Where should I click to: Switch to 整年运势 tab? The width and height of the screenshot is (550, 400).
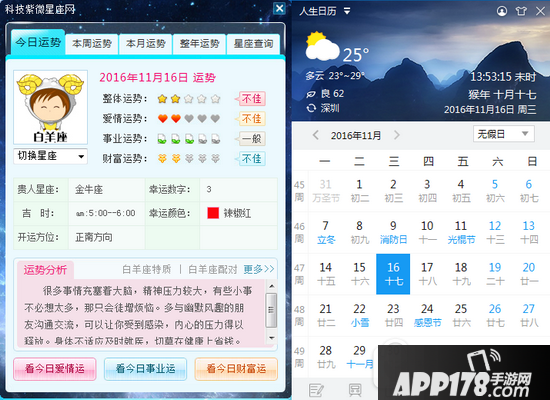coord(199,44)
